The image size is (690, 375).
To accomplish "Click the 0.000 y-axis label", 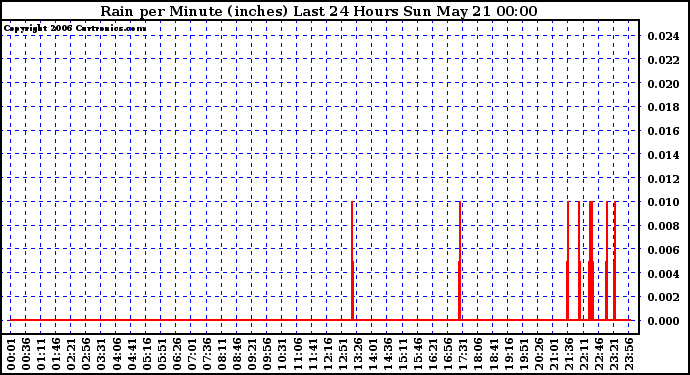I will coord(663,321).
